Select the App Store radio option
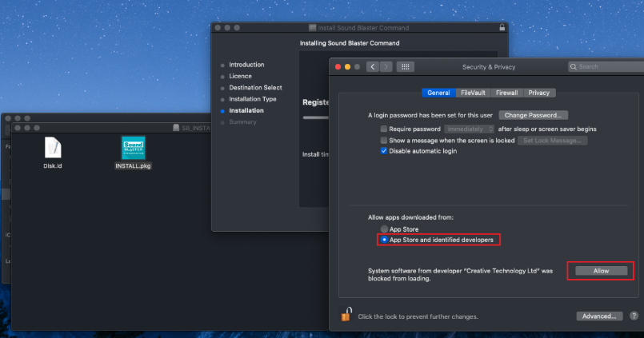Viewport: 644px width, 338px height. tap(384, 229)
